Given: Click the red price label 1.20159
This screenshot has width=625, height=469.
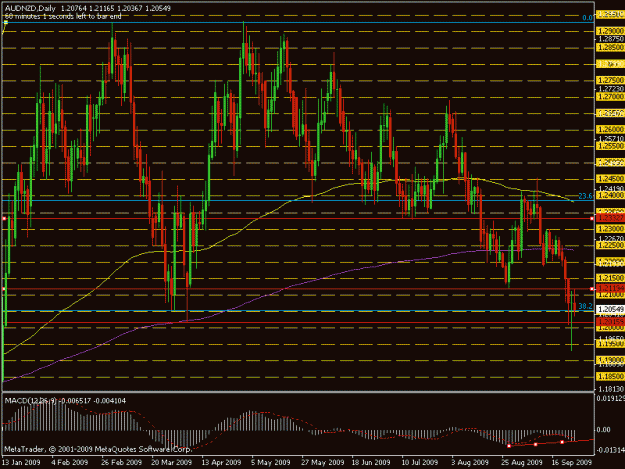Looking at the screenshot, I should tap(610, 321).
